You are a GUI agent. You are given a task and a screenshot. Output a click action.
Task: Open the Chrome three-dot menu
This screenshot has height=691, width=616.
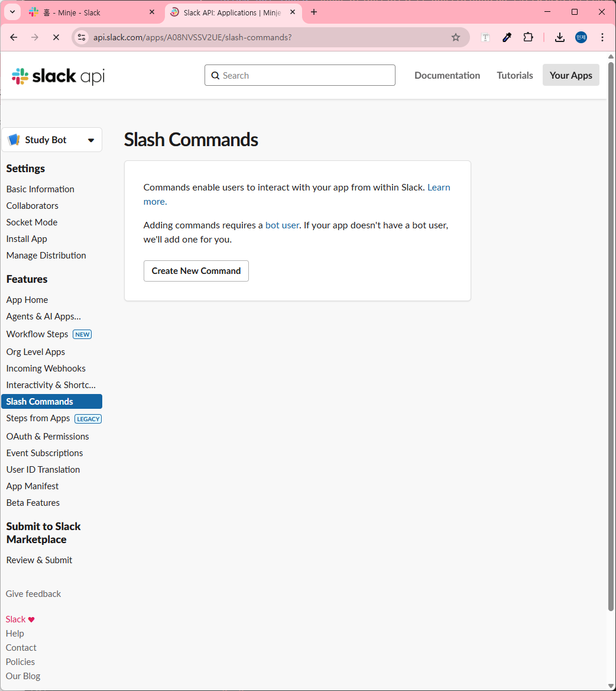point(602,37)
